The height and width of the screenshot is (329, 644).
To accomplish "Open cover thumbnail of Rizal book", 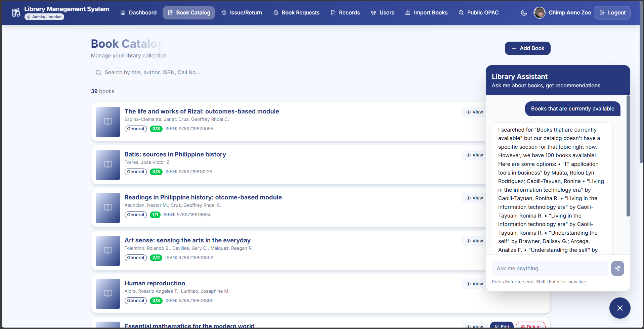I will click(108, 122).
